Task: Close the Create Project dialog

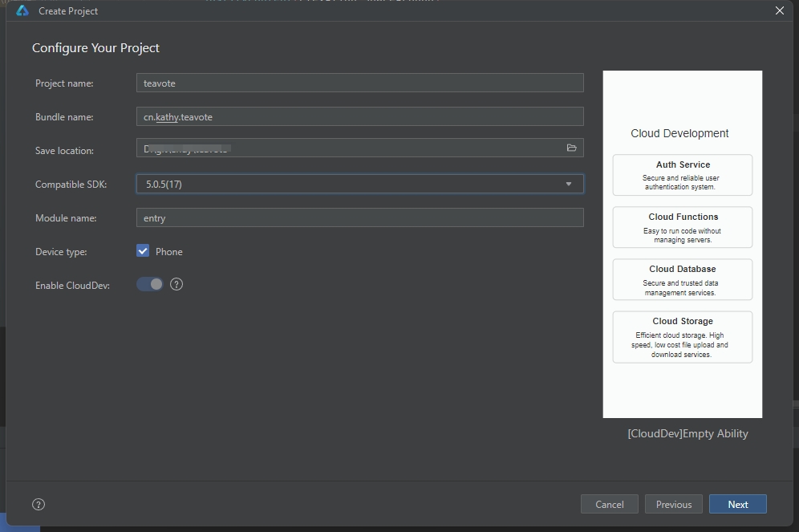Action: click(779, 10)
